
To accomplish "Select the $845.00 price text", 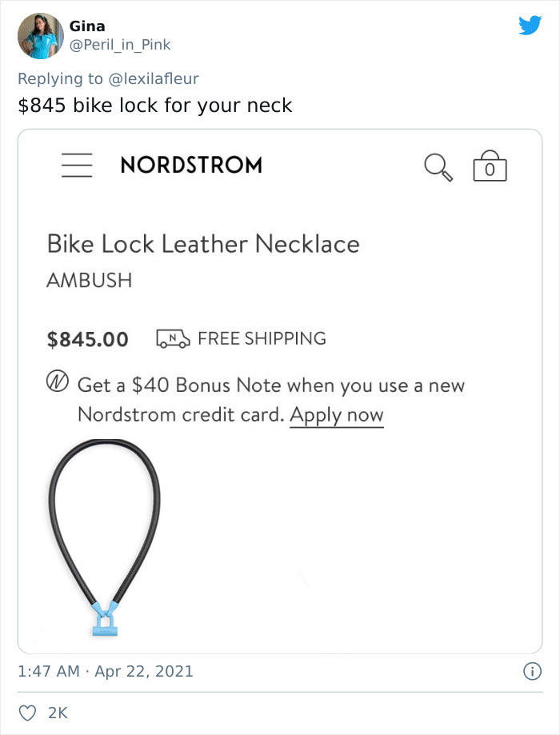I will tap(87, 338).
